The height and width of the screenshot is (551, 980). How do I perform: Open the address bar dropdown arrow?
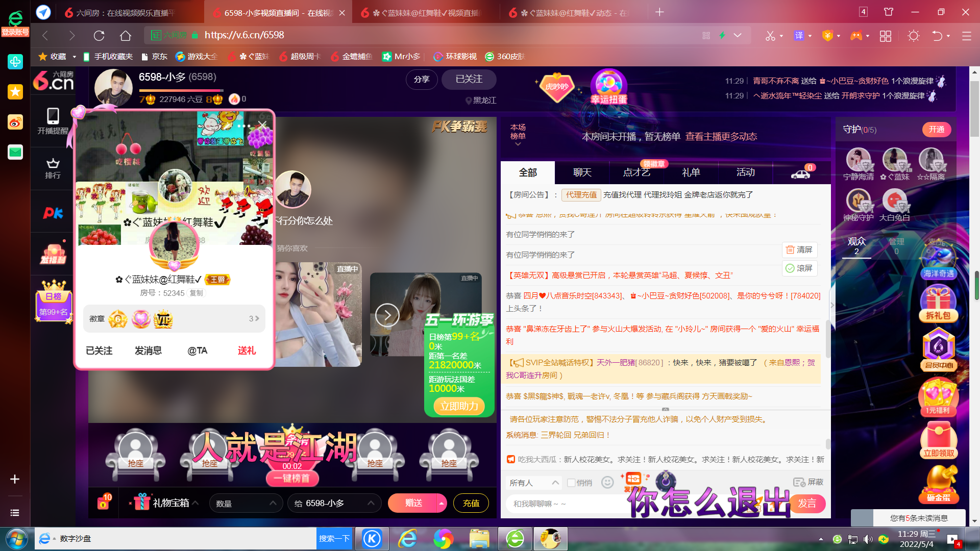738,35
